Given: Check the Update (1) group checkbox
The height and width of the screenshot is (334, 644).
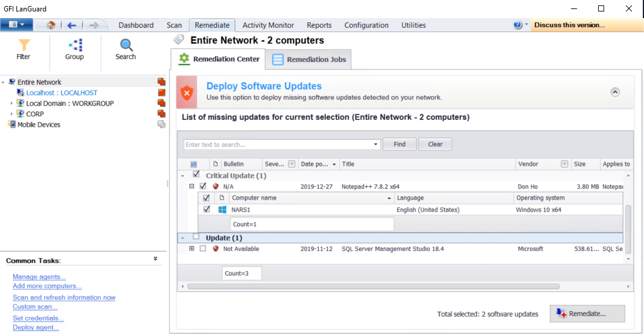Looking at the screenshot, I should pyautogui.click(x=196, y=236).
